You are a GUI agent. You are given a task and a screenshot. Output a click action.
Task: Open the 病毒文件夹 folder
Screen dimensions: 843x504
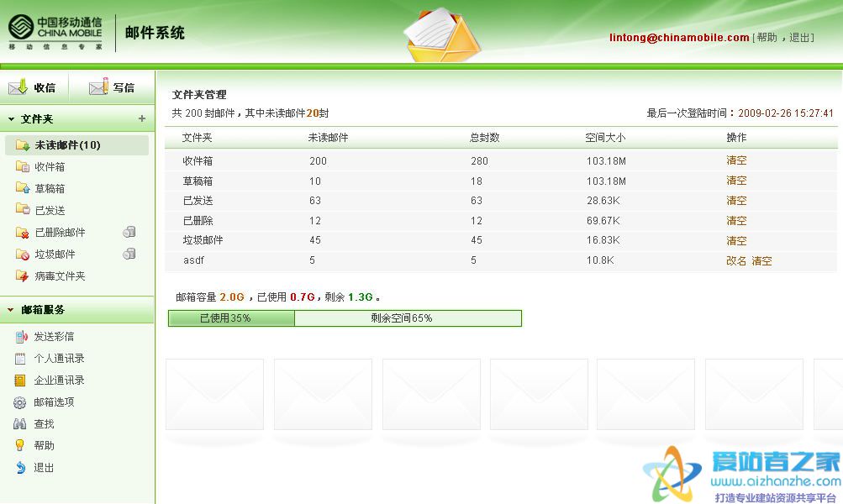tap(60, 276)
